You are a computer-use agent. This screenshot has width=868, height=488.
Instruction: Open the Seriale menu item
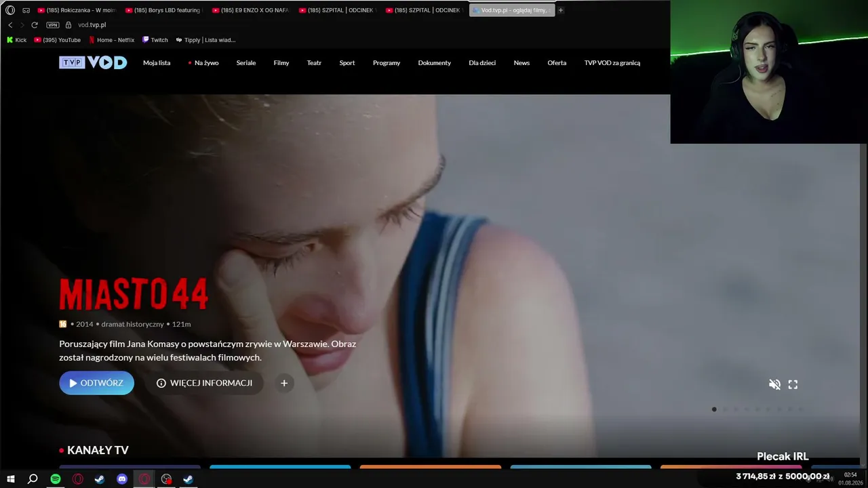246,63
